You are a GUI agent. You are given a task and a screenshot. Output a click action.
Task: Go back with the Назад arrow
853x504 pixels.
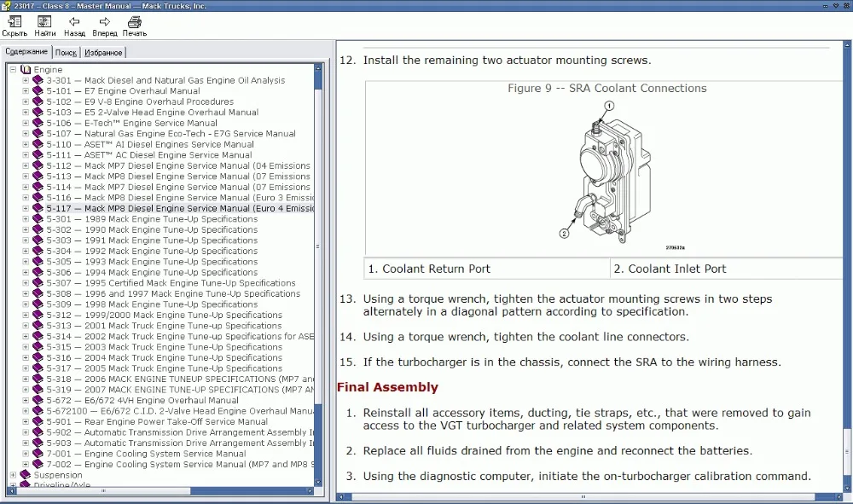pyautogui.click(x=74, y=22)
